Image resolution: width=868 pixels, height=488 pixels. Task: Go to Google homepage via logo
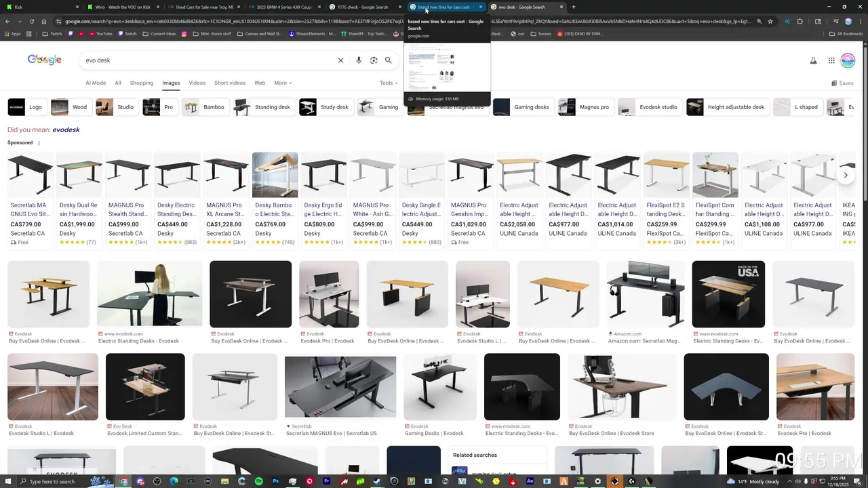coord(45,60)
